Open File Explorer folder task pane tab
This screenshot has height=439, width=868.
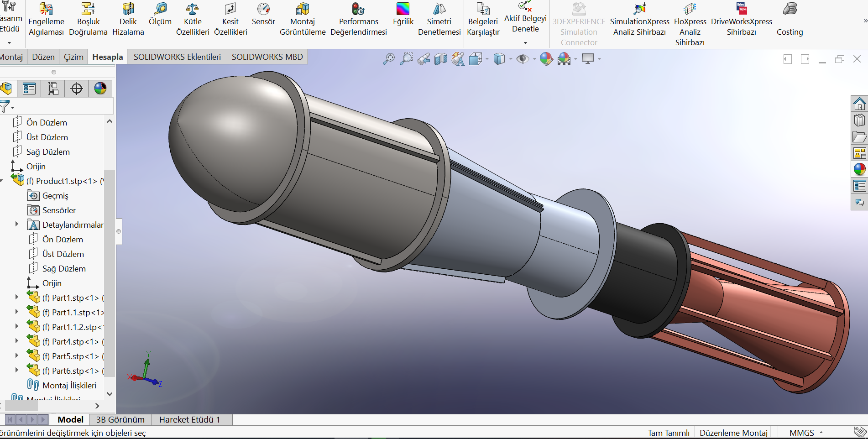(860, 137)
